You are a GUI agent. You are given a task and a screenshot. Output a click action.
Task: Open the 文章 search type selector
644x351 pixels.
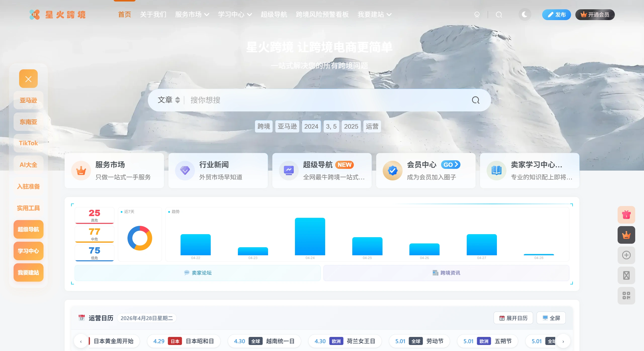pyautogui.click(x=168, y=100)
